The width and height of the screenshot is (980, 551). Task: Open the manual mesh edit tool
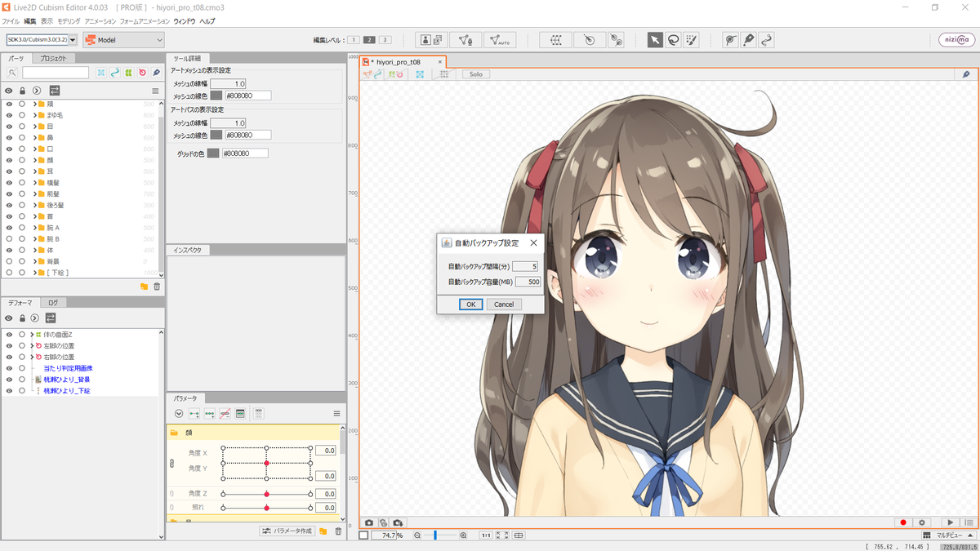tap(465, 39)
